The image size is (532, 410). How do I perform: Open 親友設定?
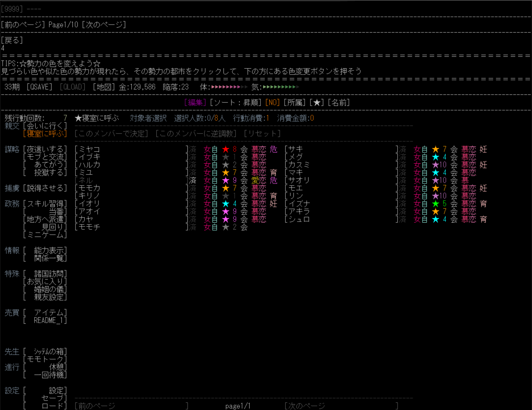45,297
